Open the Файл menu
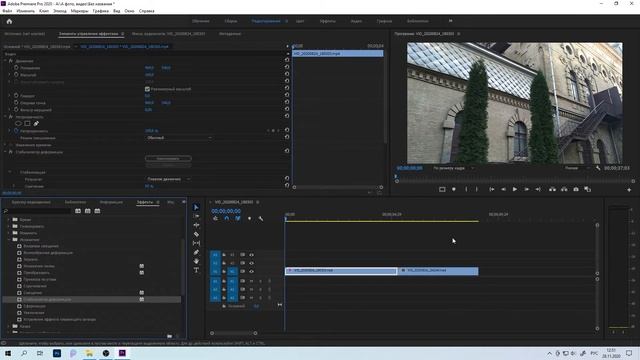This screenshot has height=360, width=640. point(7,11)
